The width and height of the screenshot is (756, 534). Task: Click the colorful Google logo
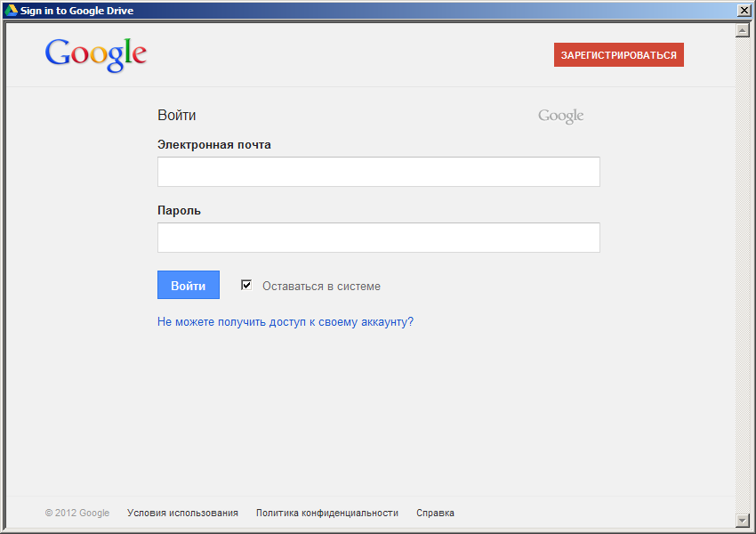coord(96,55)
